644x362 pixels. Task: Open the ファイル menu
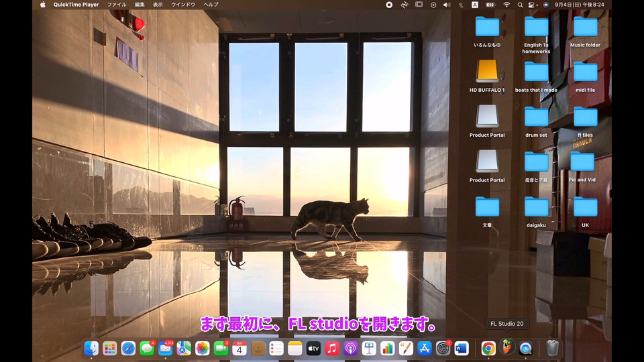coord(117,5)
